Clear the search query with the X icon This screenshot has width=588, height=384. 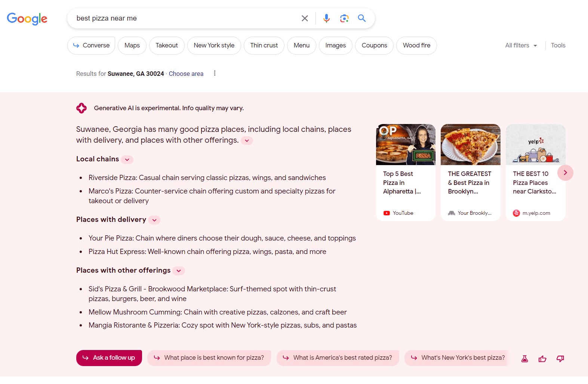pyautogui.click(x=305, y=18)
